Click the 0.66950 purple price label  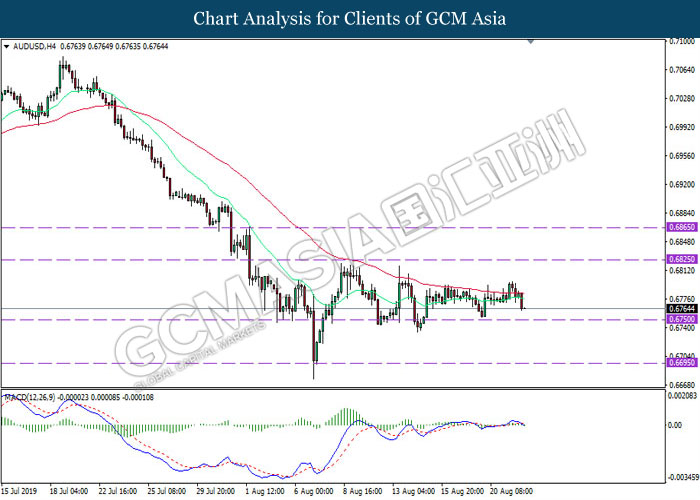682,362
